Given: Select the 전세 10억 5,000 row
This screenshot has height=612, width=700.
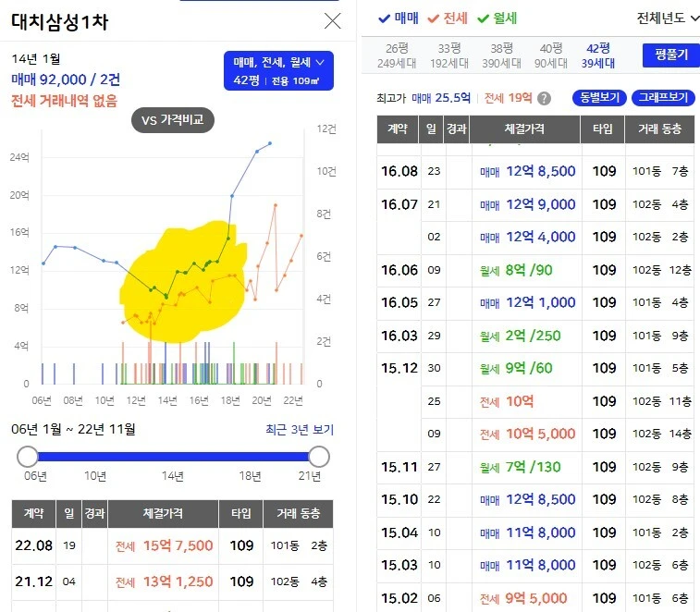Looking at the screenshot, I should click(x=558, y=434).
